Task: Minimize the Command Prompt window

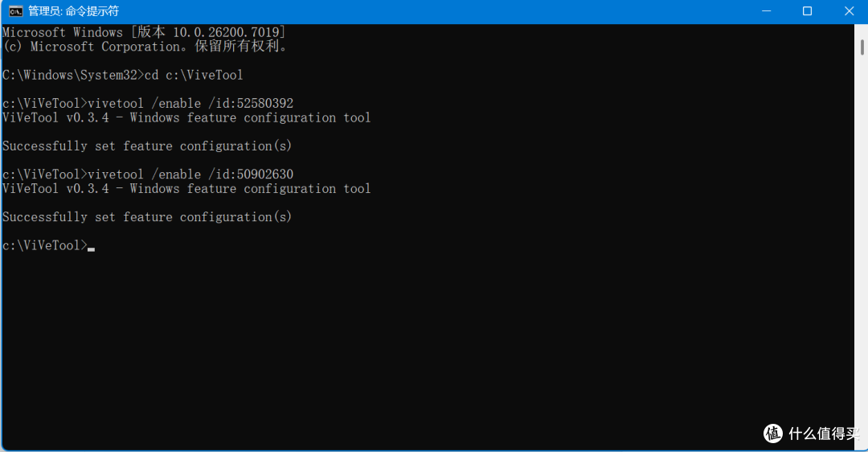Action: coord(766,11)
